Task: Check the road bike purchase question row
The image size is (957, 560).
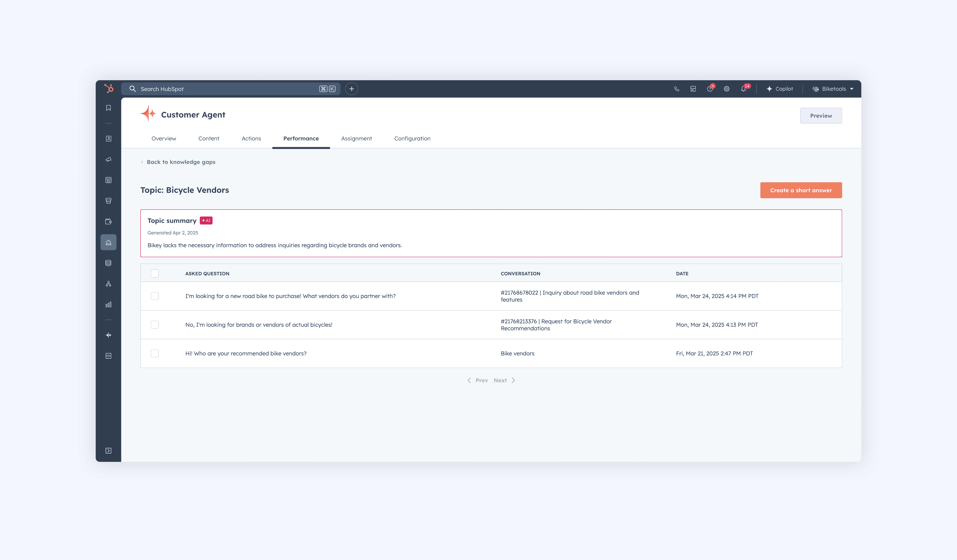Action: pyautogui.click(x=155, y=296)
